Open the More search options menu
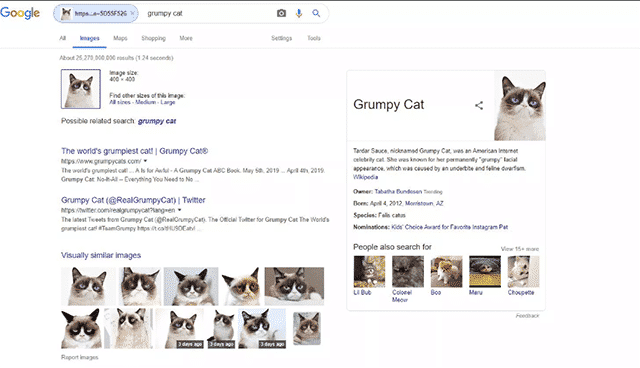The width and height of the screenshot is (640, 368). coord(186,38)
